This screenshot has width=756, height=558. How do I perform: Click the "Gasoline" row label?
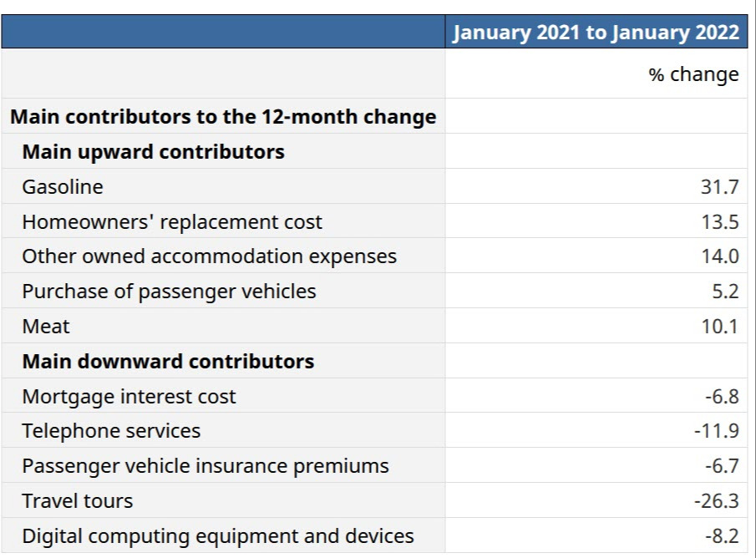[63, 187]
